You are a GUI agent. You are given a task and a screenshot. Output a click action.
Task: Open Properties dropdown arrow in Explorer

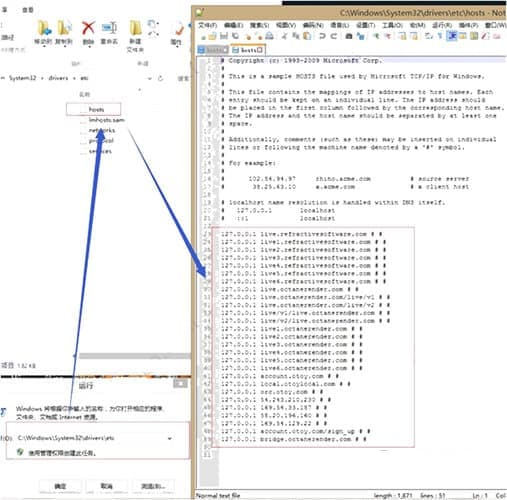(176, 47)
